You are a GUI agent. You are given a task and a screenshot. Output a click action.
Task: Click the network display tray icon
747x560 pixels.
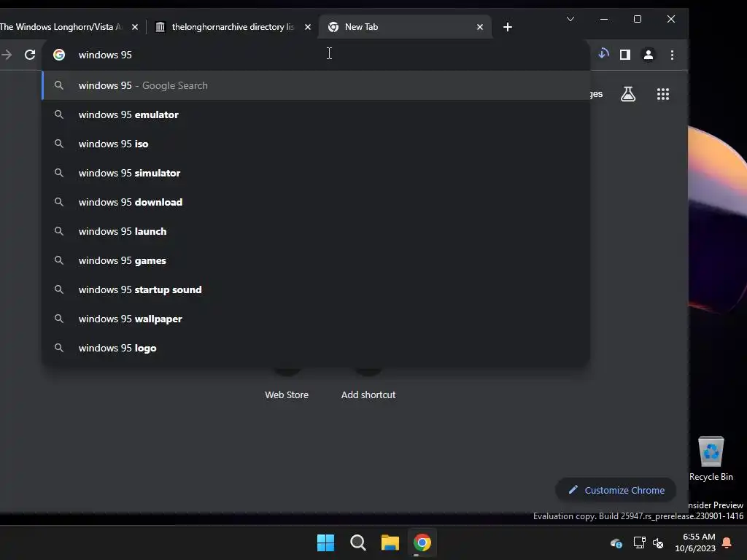[x=639, y=542]
